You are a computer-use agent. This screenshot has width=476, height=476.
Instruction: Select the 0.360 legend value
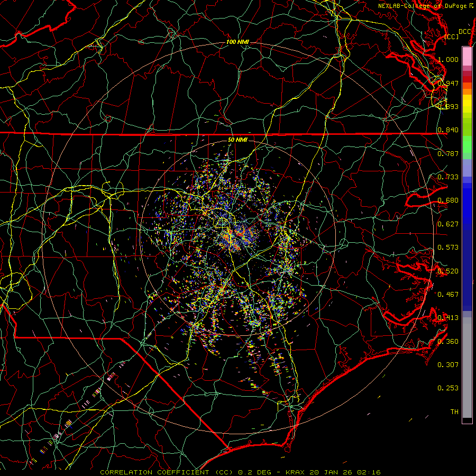point(448,341)
